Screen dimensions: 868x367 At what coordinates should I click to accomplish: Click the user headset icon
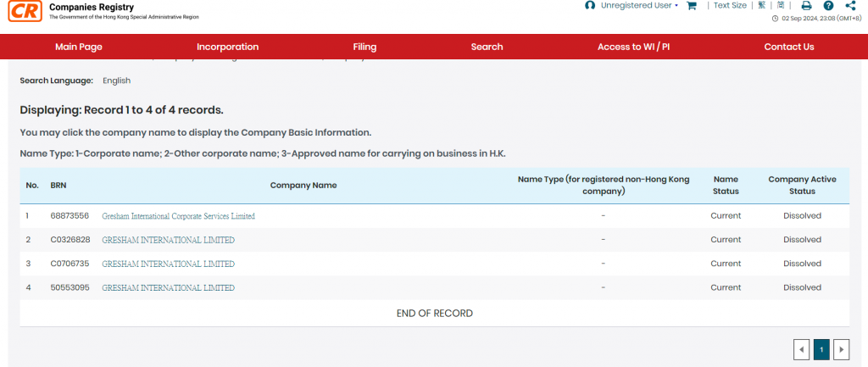click(590, 6)
